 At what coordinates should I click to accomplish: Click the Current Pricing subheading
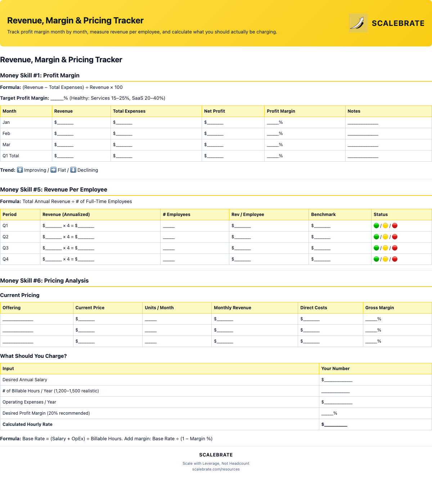(20, 295)
